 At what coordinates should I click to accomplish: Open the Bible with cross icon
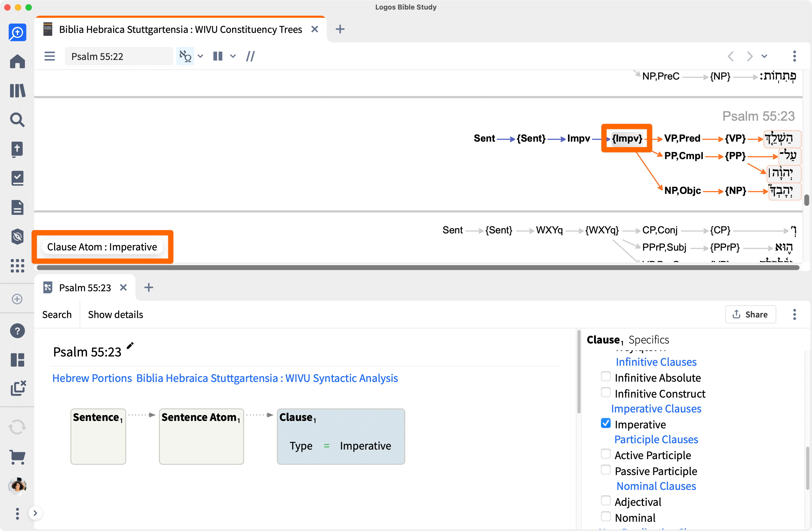[x=17, y=149]
